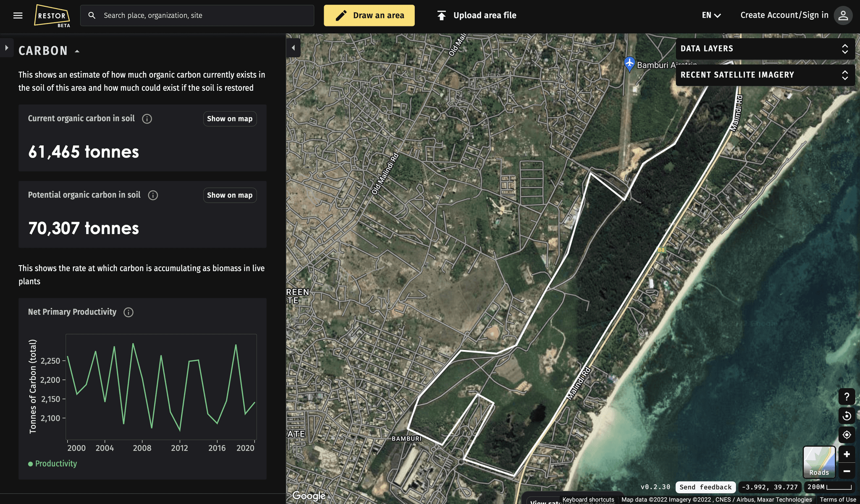Open the map help question mark
Viewport: 860px width, 504px height.
(x=847, y=397)
